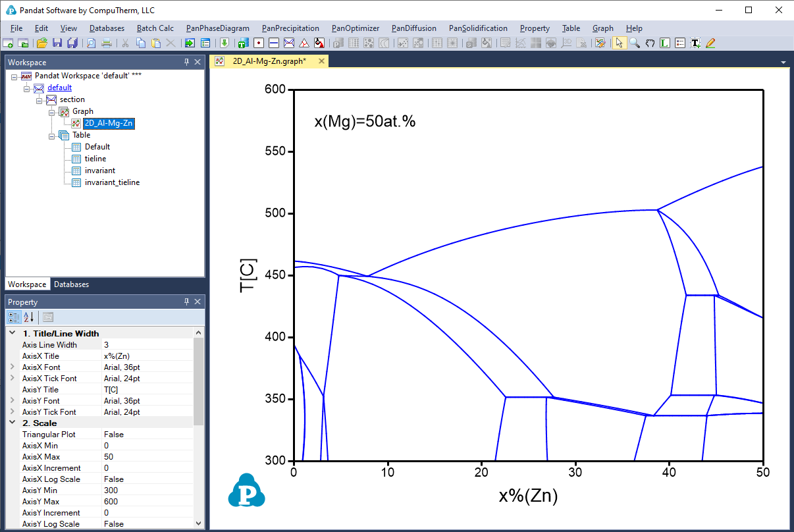Switch to the Databases tab
The height and width of the screenshot is (532, 794).
point(71,284)
